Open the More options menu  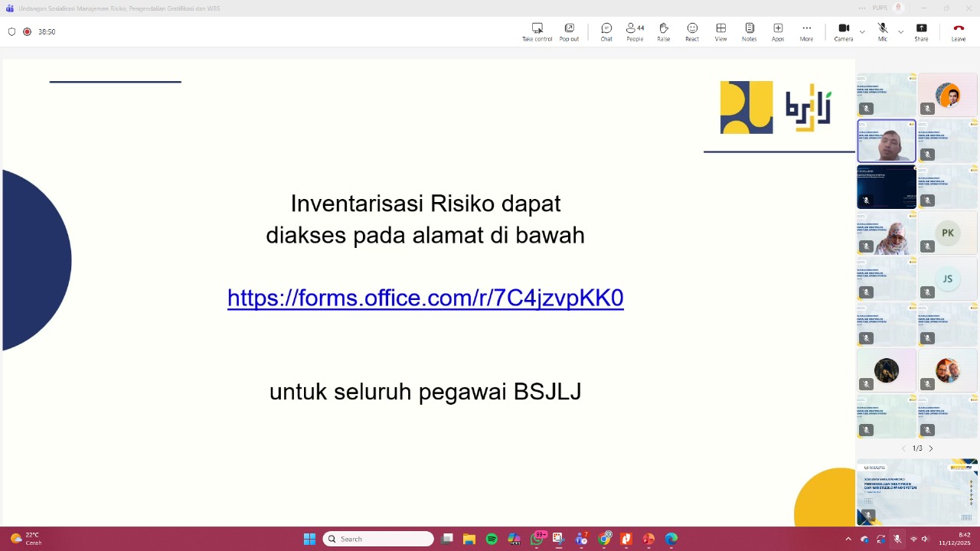[806, 31]
